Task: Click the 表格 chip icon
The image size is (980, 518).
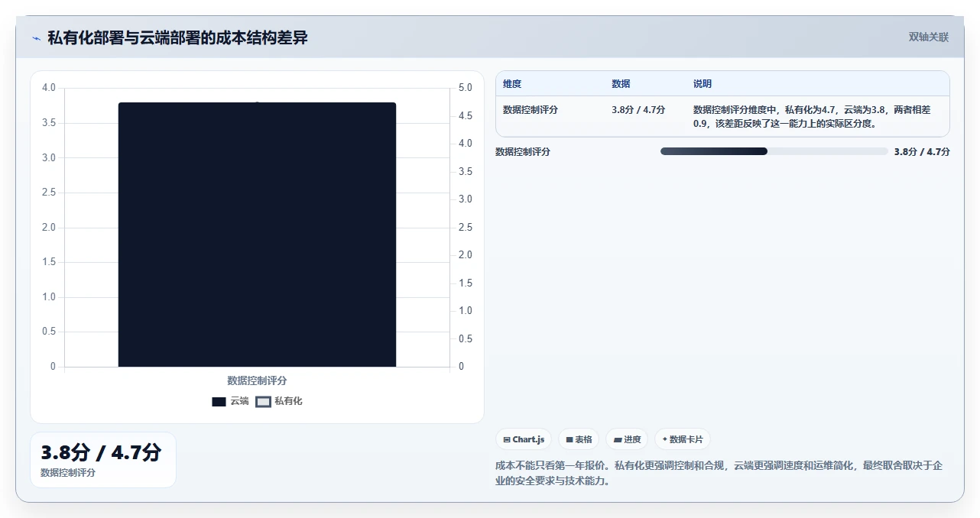Action: pyautogui.click(x=570, y=440)
